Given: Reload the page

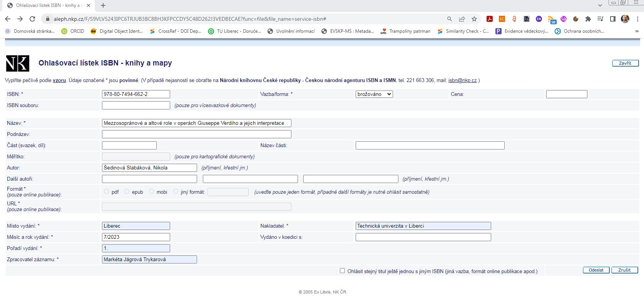Looking at the screenshot, I should click(x=32, y=19).
